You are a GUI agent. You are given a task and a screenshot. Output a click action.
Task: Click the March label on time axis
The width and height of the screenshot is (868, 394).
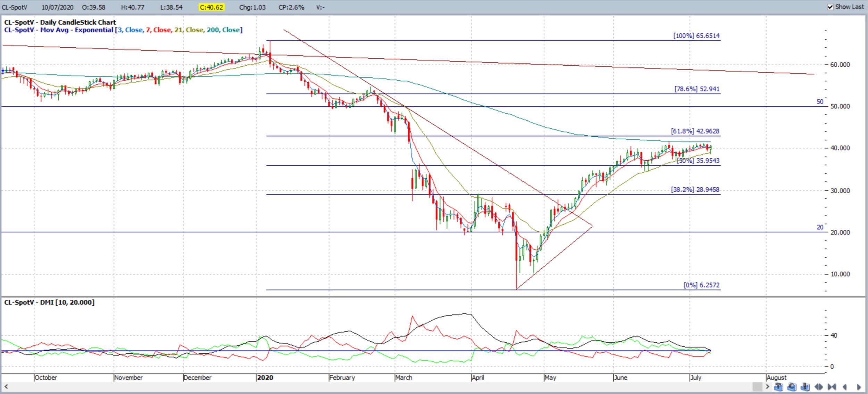tap(404, 378)
